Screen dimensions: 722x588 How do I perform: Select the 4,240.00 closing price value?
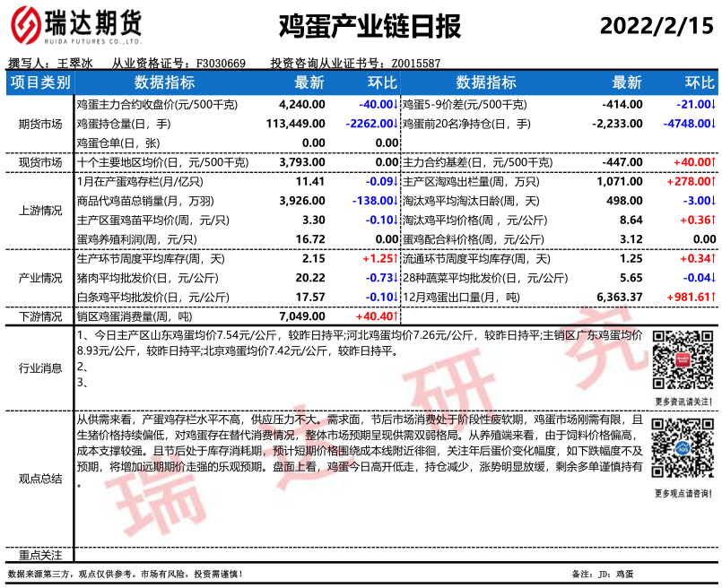point(301,104)
